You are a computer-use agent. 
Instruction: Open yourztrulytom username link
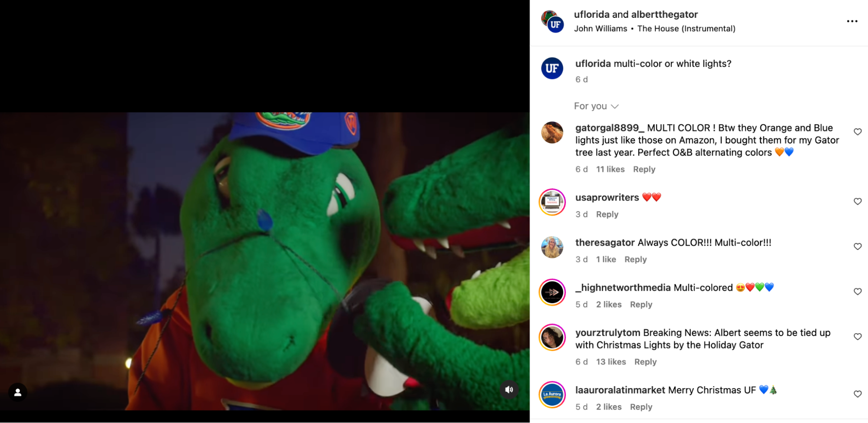coord(607,333)
